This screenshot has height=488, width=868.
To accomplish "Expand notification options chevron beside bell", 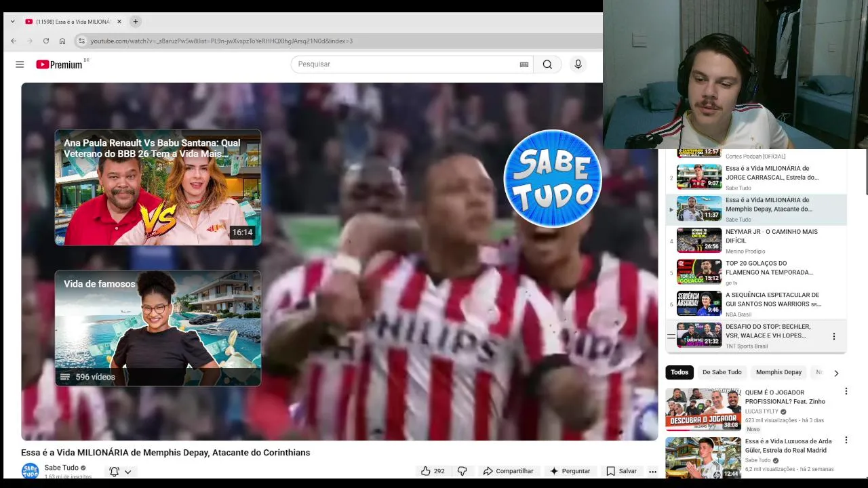I will pyautogui.click(x=127, y=472).
